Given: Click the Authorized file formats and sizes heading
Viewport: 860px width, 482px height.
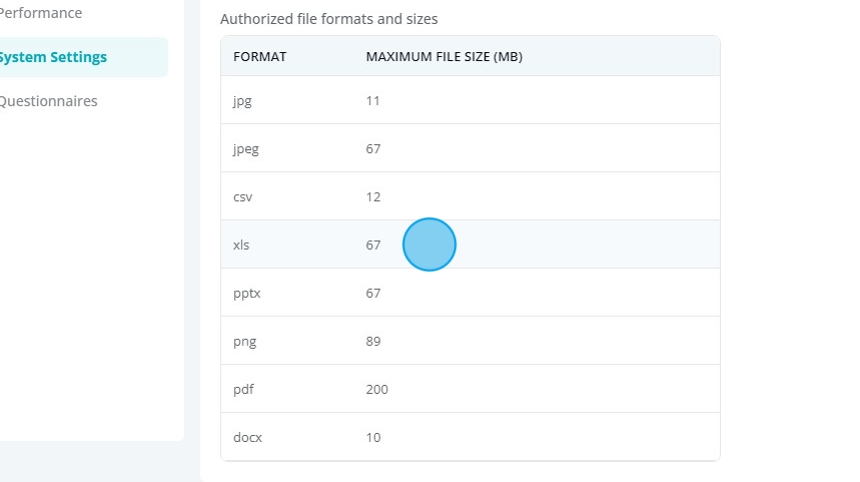Looking at the screenshot, I should [329, 19].
